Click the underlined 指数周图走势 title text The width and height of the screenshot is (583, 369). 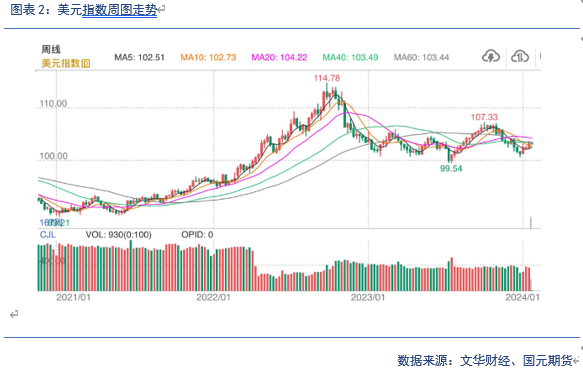pyautogui.click(x=119, y=10)
